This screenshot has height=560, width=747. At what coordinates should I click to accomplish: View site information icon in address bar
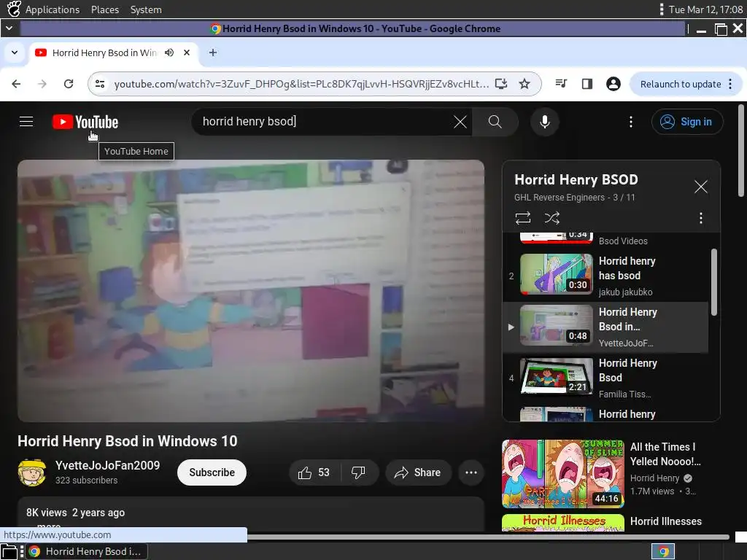[x=100, y=85]
